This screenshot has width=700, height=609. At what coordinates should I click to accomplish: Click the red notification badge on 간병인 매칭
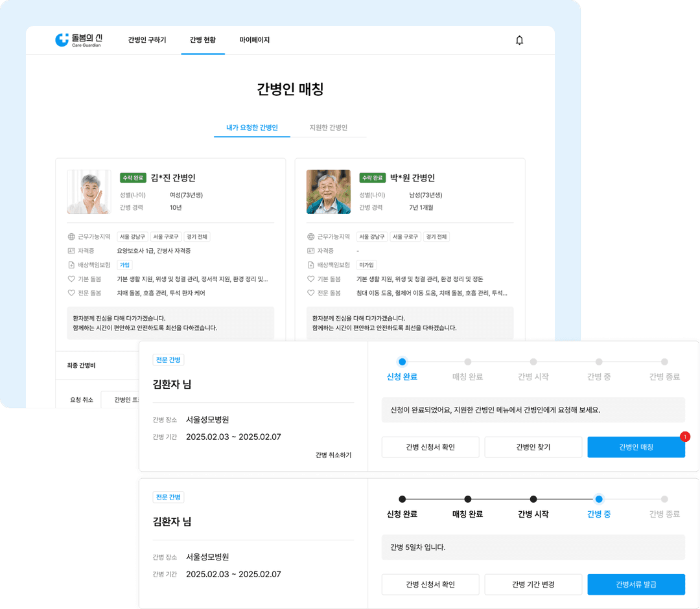(685, 437)
